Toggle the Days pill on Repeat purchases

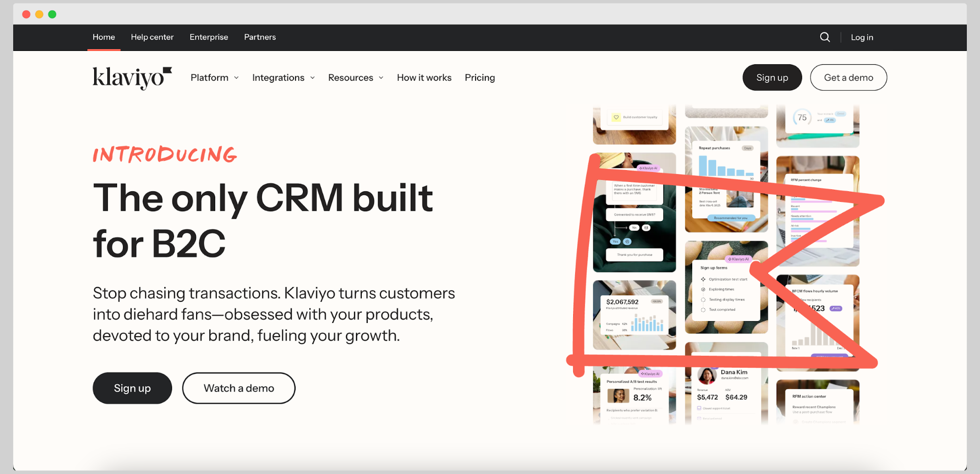[x=747, y=148]
